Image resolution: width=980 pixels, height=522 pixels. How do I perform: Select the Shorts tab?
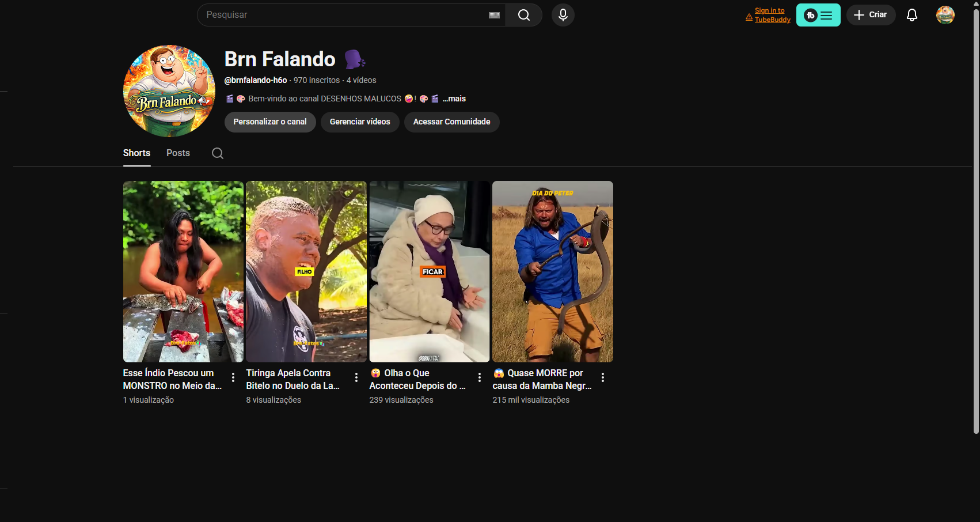(x=136, y=153)
